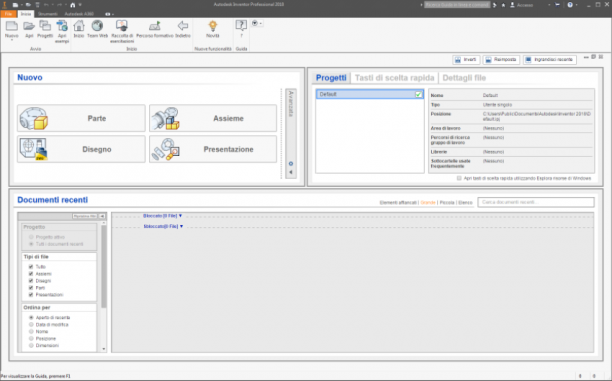The image size is (612, 381).
Task: Uncheck the Disegni file type checkbox
Action: point(31,281)
